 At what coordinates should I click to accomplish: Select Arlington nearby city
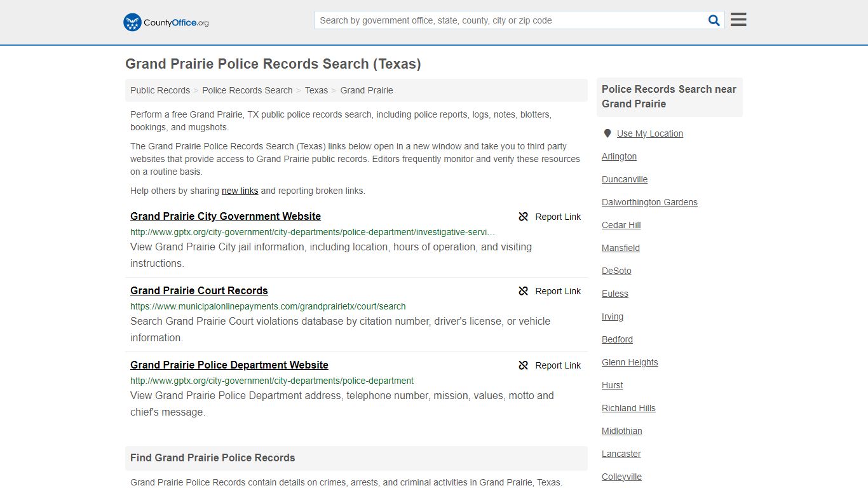tap(619, 156)
